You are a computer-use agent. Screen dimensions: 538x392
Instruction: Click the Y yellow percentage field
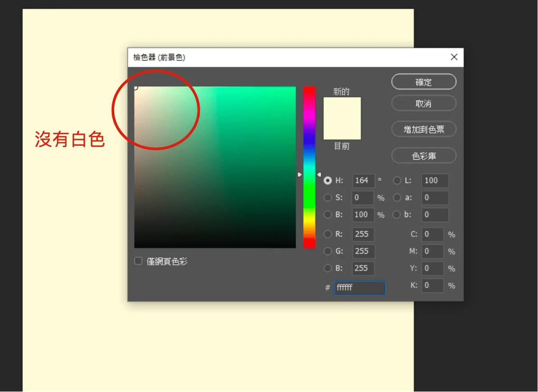(x=433, y=268)
